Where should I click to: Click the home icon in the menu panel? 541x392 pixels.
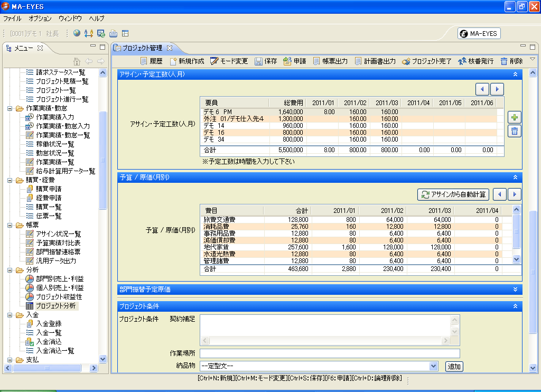pyautogui.click(x=77, y=61)
